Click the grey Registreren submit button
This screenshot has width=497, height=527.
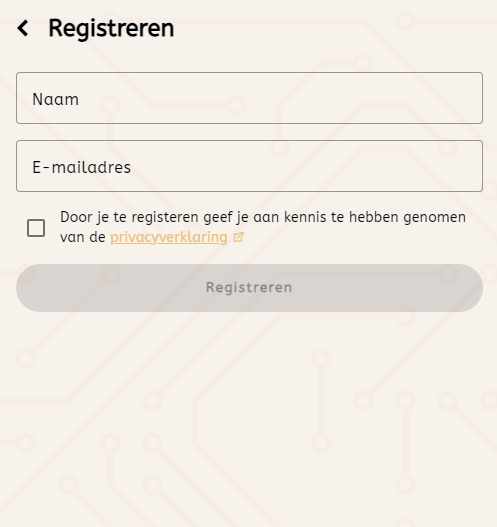[x=249, y=288]
